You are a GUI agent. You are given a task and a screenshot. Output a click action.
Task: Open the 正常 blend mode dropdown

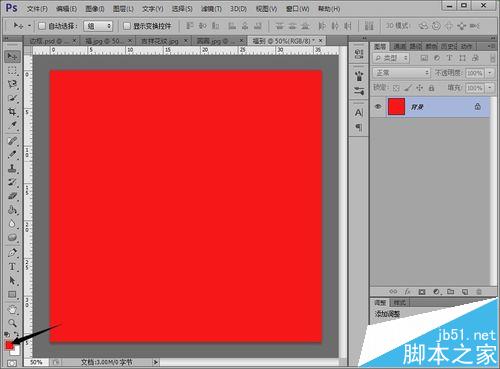coord(402,73)
